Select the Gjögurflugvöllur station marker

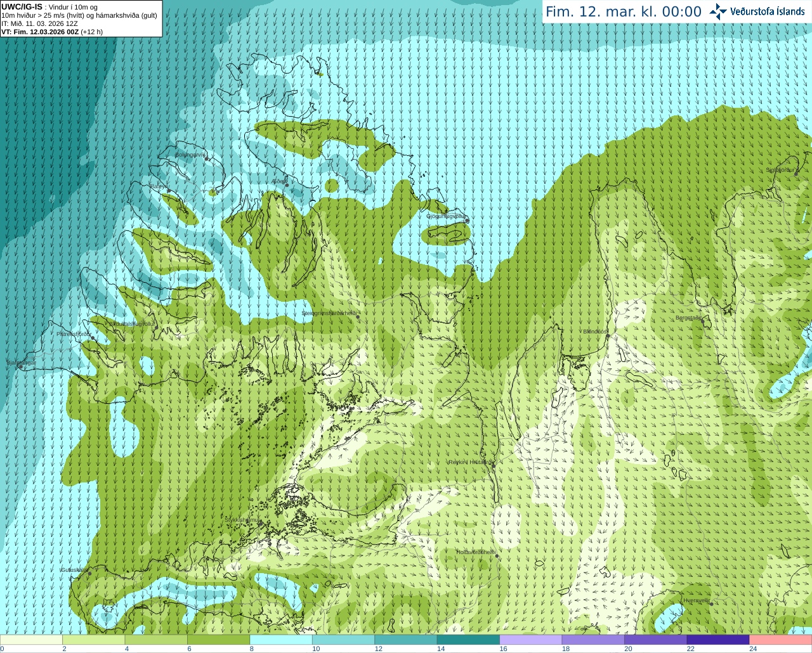click(468, 220)
